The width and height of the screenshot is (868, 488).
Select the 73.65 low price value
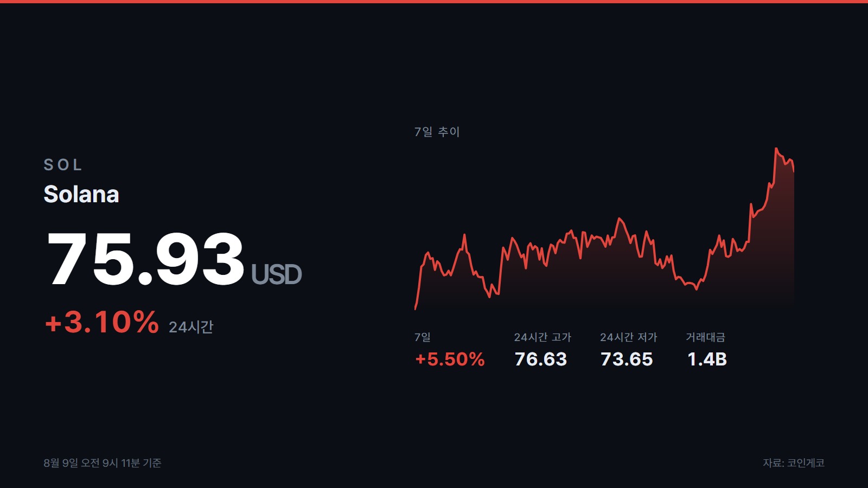click(x=627, y=359)
